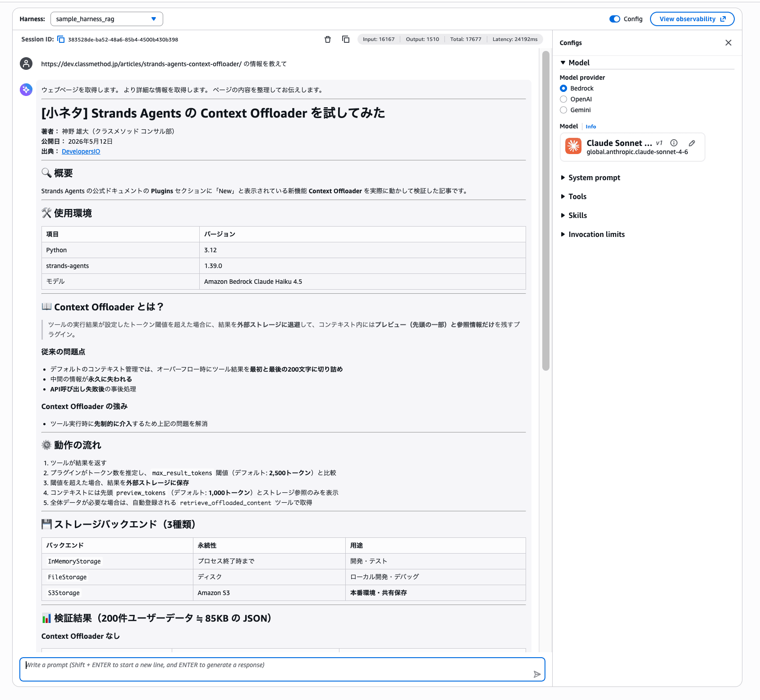This screenshot has width=760, height=700.
Task: Click the 使用環境 section heading
Action: click(x=67, y=213)
